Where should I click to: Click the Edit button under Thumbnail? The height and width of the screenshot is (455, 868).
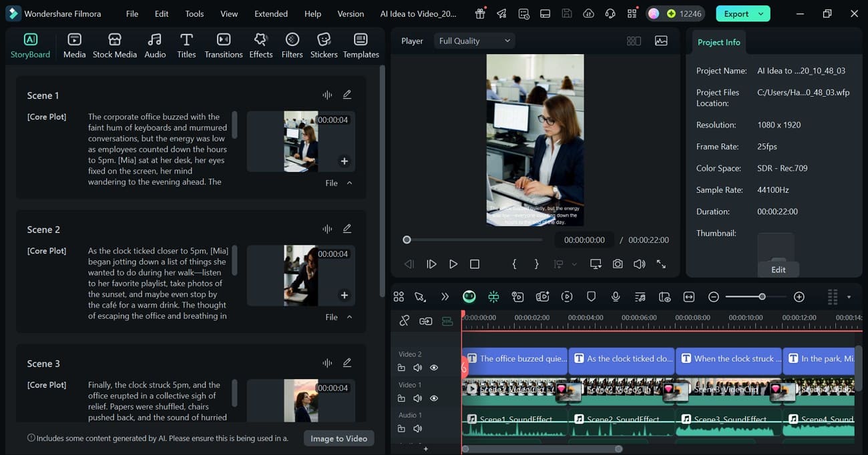pos(778,270)
